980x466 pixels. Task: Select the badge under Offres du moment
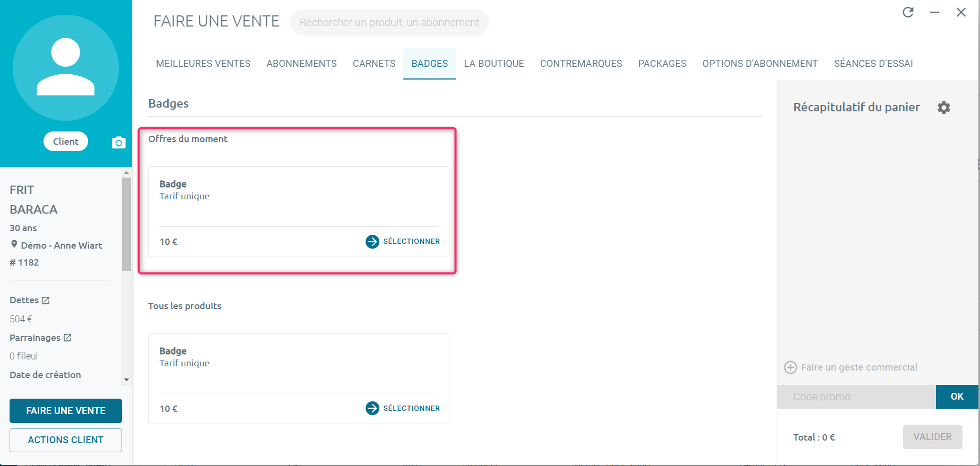(x=403, y=242)
